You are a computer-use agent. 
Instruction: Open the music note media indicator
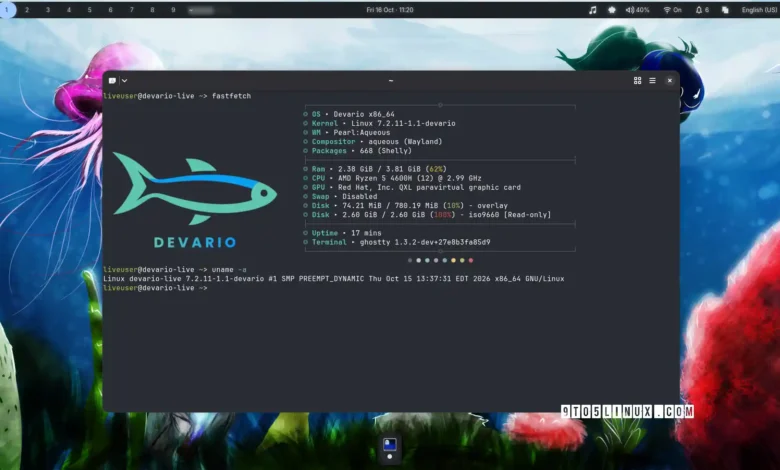coord(592,10)
